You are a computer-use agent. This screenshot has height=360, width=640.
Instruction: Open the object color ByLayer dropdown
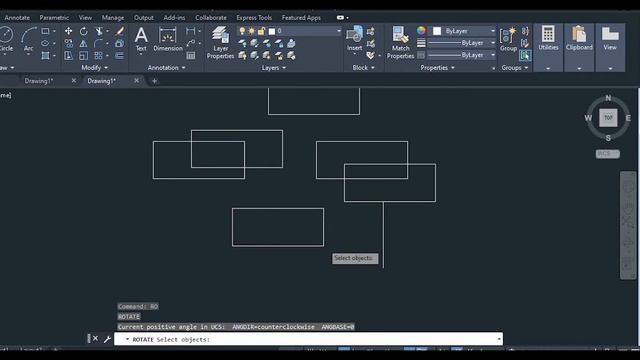click(x=493, y=31)
